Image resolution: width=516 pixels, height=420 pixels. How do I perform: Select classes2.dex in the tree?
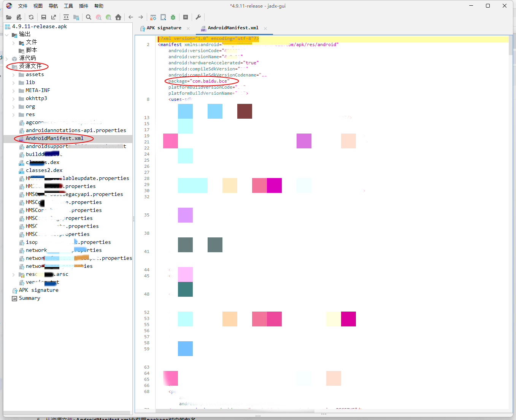pos(44,170)
